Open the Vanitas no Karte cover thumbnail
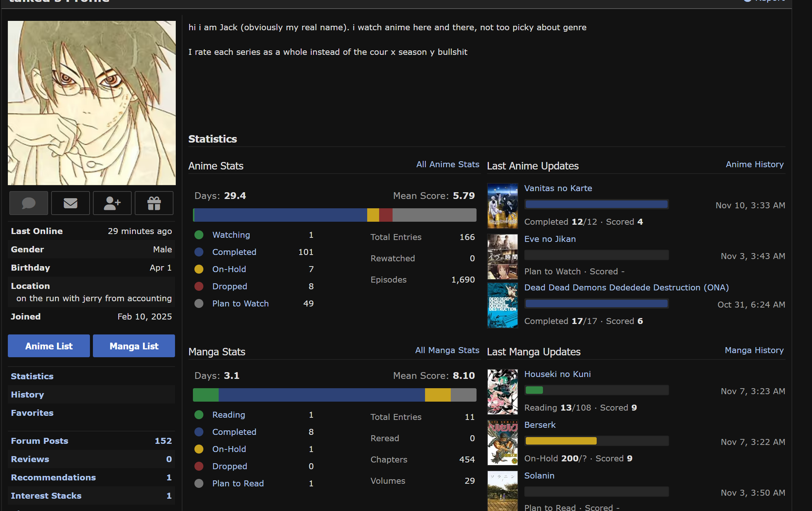Viewport: 812px width, 511px height. coord(502,206)
